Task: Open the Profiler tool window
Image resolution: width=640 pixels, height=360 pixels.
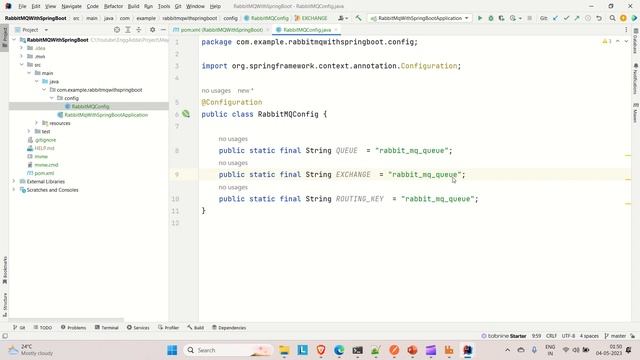Action: (168, 327)
